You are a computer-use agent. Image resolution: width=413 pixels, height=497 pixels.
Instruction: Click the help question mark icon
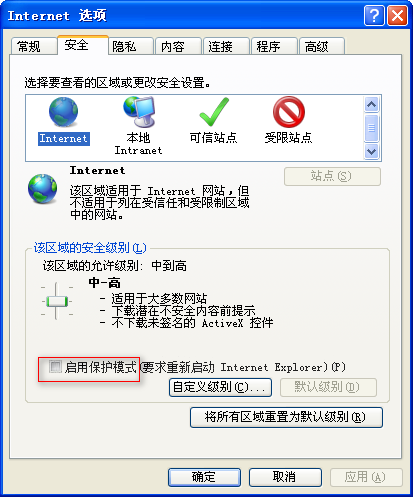pos(374,15)
